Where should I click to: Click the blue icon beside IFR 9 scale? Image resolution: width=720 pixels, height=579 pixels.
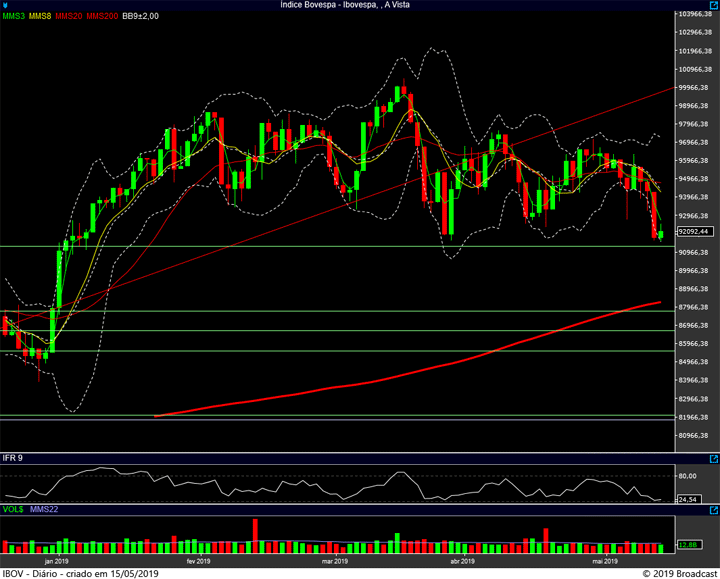[712, 457]
